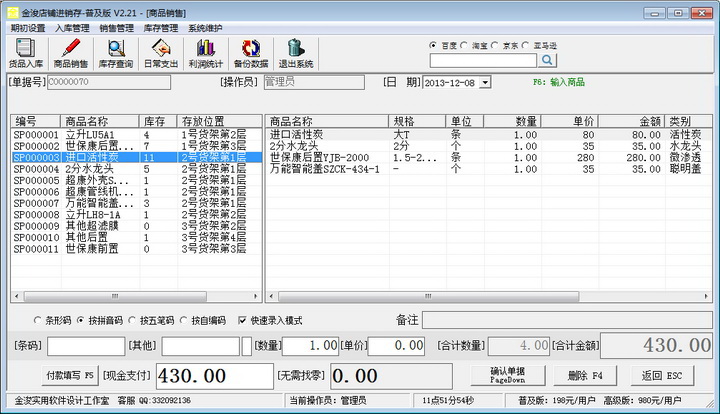The height and width of the screenshot is (414, 720).
Task: Click the 其他 input field
Action: [x=201, y=346]
